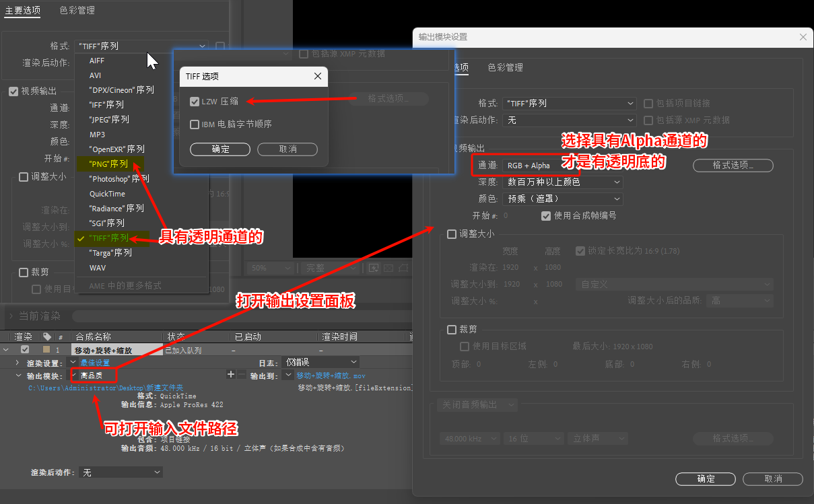Toggle render checkbox for 移动+旋转+缩放 queue item
Screen dimensions: 814x504
click(25, 350)
